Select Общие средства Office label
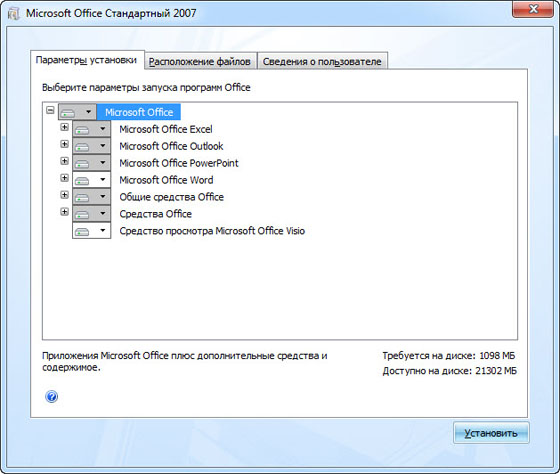The height and width of the screenshot is (474, 560). 171,197
